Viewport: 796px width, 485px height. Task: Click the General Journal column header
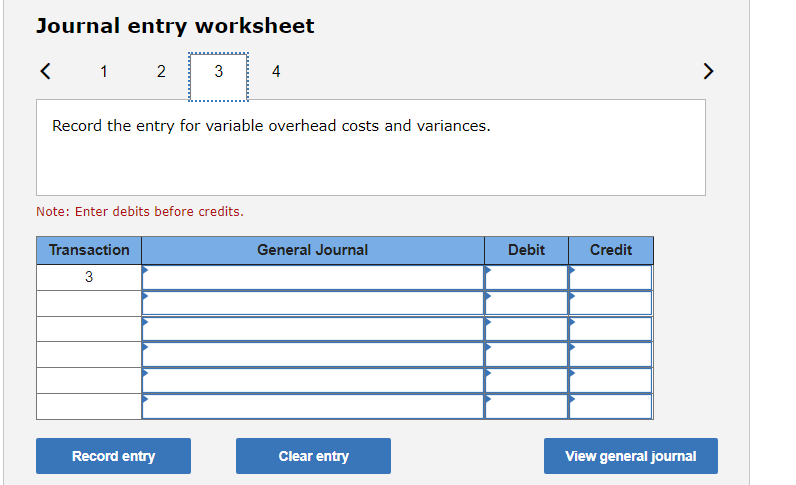point(313,250)
